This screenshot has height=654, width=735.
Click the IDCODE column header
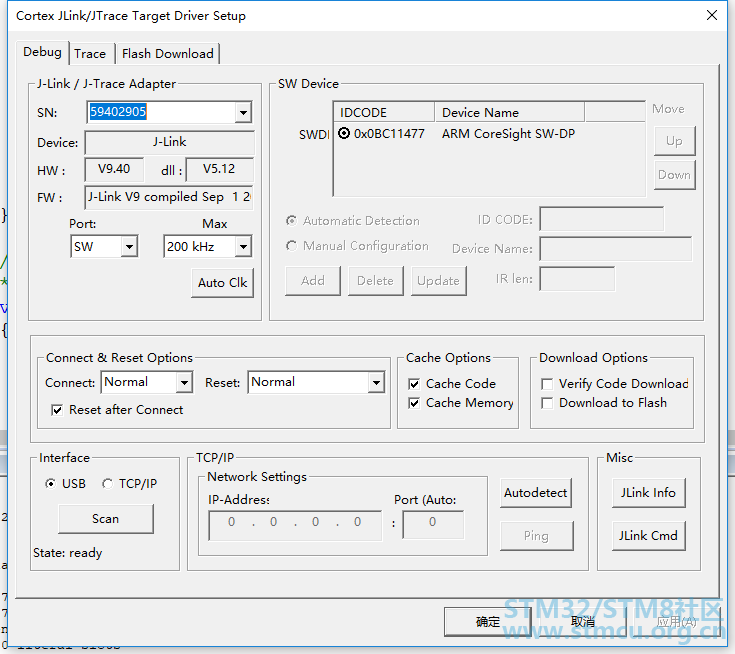[x=384, y=113]
